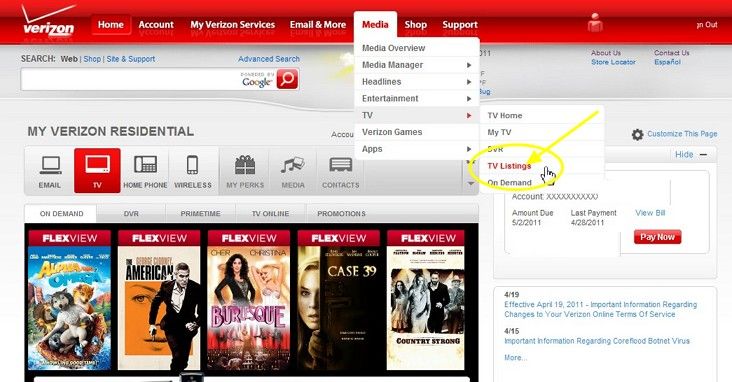Expand the Headlines submenu arrow
This screenshot has width=732, height=382.
tap(469, 82)
